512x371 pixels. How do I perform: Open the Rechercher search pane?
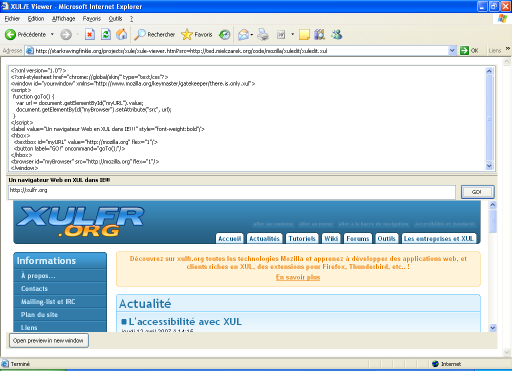(x=154, y=34)
